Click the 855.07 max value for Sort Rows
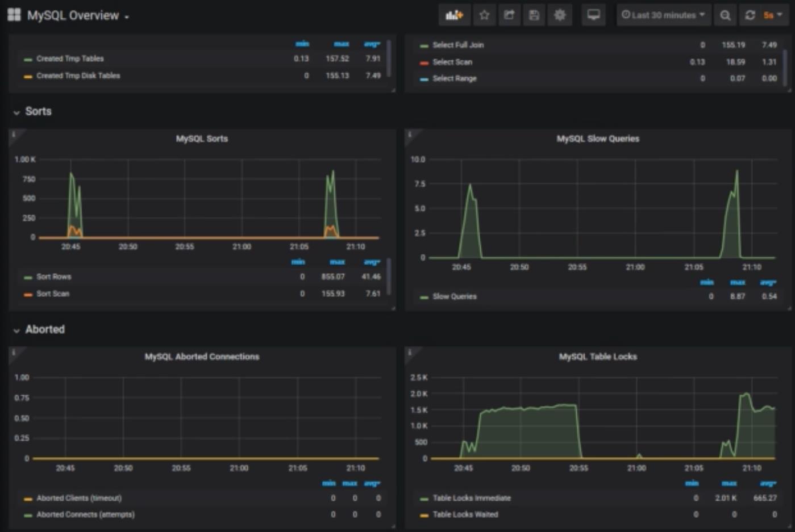The image size is (795, 532). pyautogui.click(x=333, y=277)
